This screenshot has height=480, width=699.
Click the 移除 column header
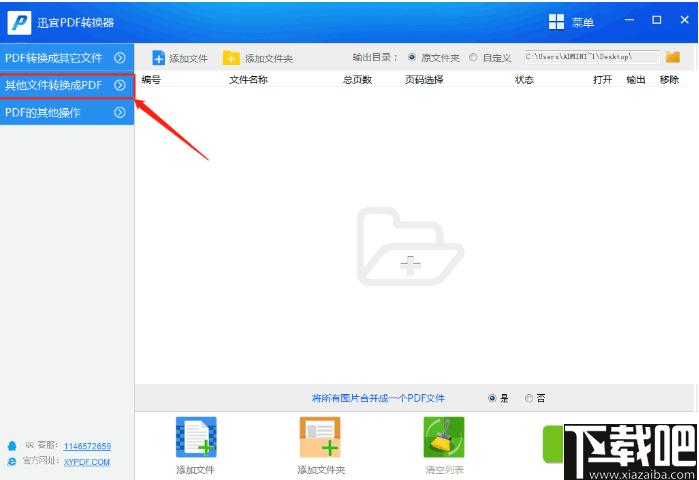(669, 80)
